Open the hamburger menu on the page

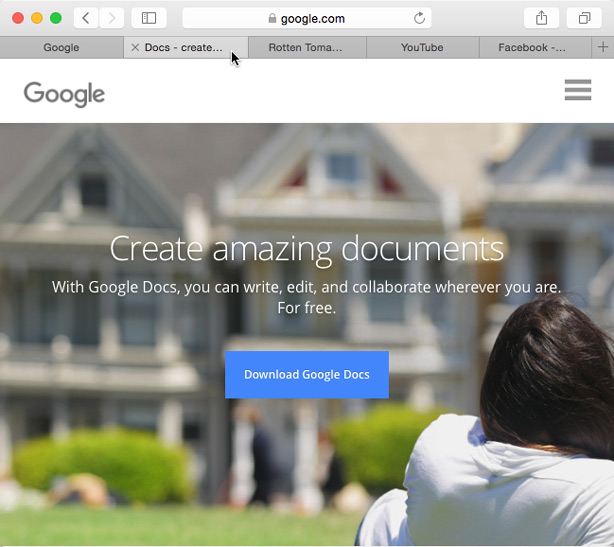click(578, 90)
